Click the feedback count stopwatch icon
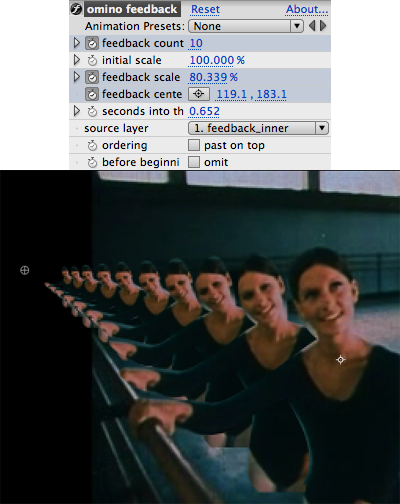This screenshot has width=400, height=504. 92,43
